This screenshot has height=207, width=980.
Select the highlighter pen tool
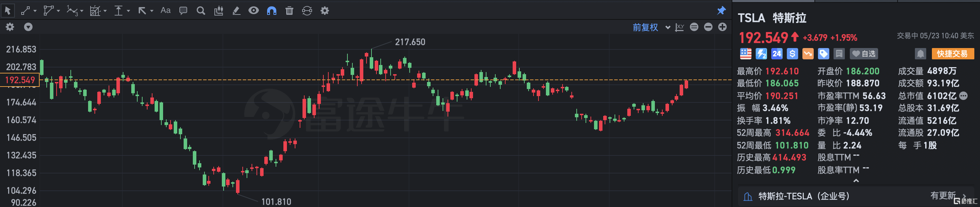coord(236,11)
